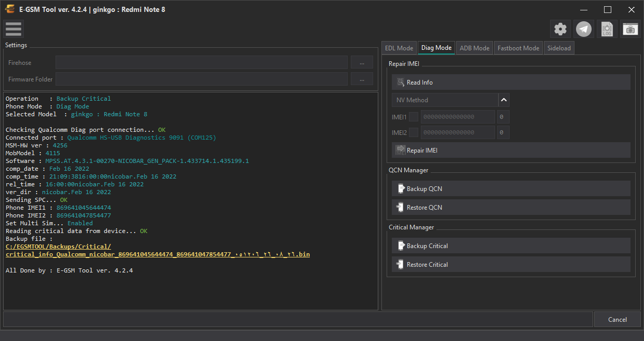
Task: Click the IMEI2 check digit box
Action: [x=503, y=132]
